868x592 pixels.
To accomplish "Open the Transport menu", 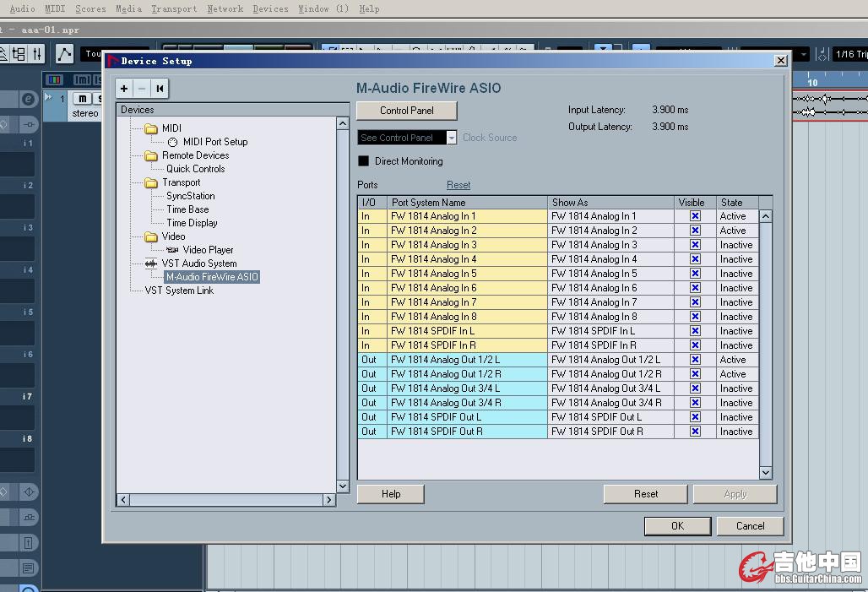I will (x=175, y=8).
